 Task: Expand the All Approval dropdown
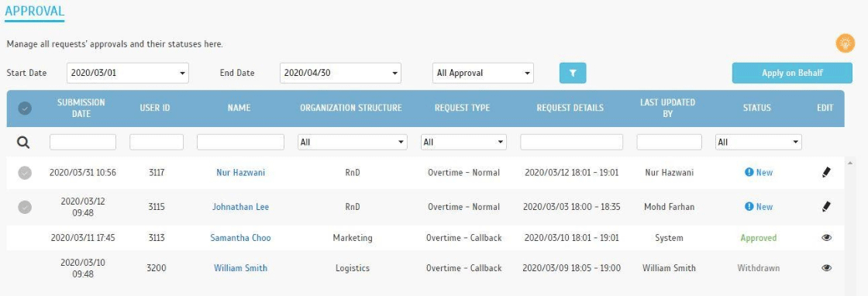pyautogui.click(x=484, y=73)
